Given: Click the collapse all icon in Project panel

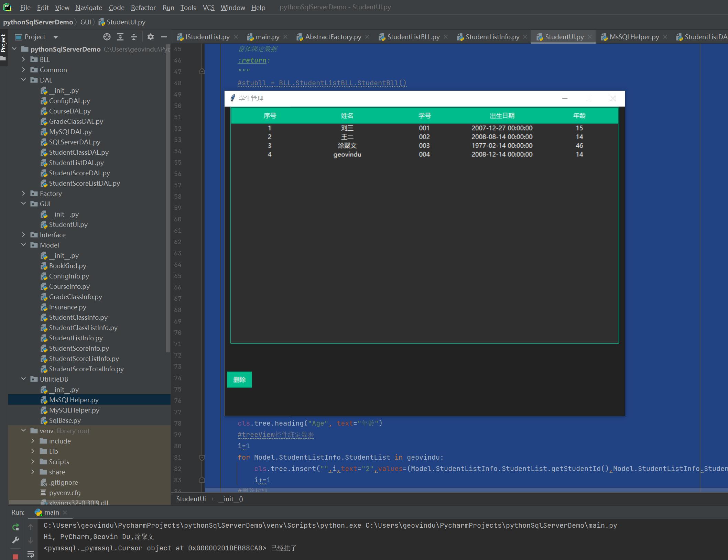Looking at the screenshot, I should click(x=134, y=37).
